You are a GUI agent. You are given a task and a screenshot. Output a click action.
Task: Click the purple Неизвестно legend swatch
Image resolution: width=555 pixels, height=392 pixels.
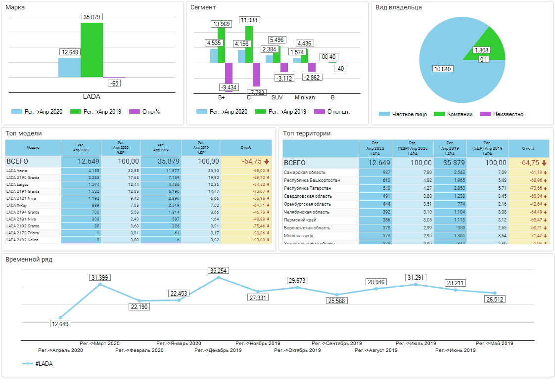pyautogui.click(x=485, y=114)
